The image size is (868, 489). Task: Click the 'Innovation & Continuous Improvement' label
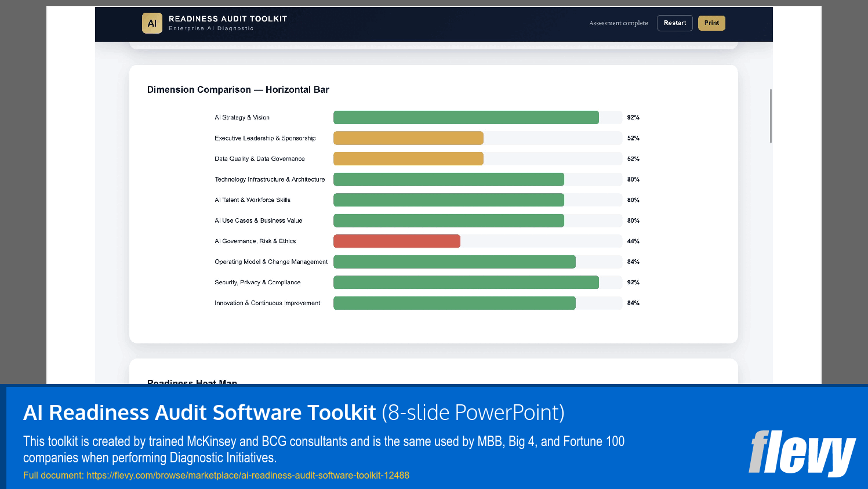(267, 303)
